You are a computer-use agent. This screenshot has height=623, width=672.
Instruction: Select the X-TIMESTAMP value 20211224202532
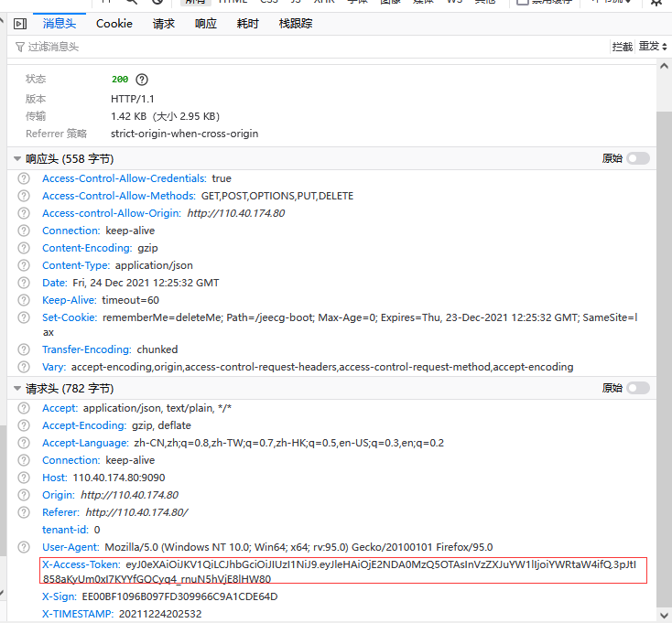point(160,614)
